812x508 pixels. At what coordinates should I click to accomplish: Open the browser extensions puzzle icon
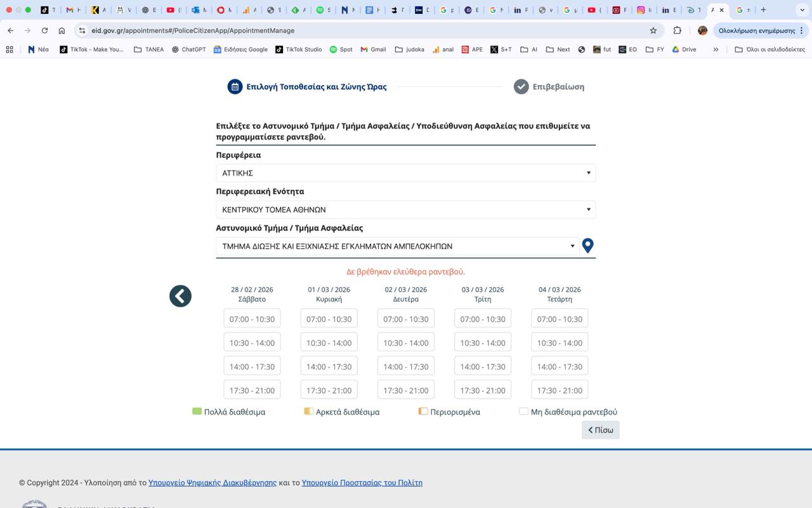[677, 30]
